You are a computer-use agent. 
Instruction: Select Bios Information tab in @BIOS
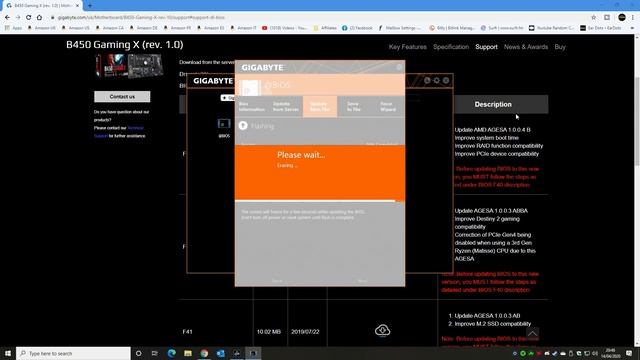coord(251,107)
